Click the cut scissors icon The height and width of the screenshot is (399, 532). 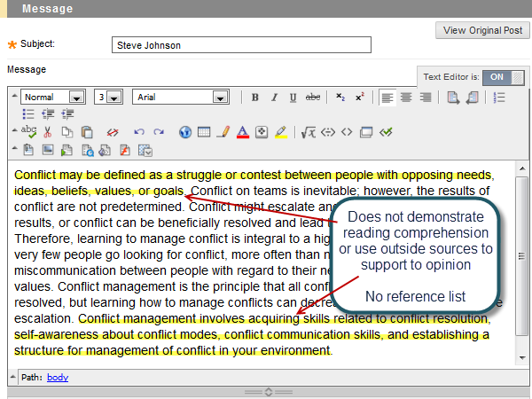point(48,132)
